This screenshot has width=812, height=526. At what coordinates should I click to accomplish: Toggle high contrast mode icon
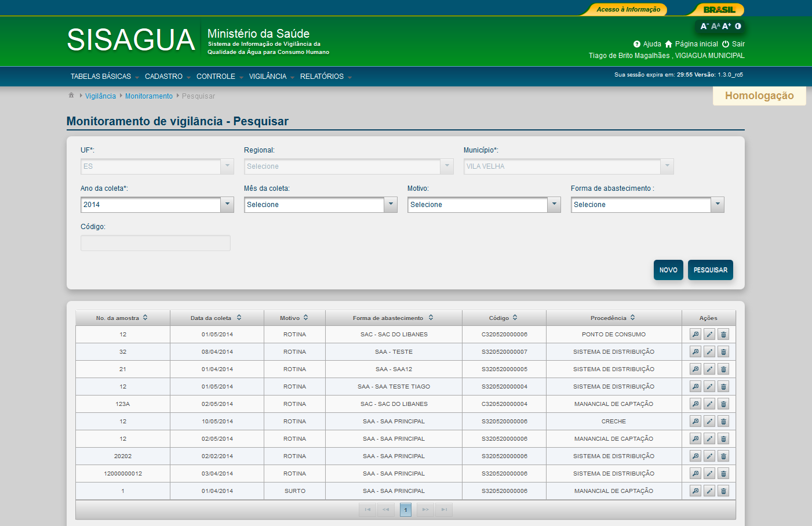point(738,26)
